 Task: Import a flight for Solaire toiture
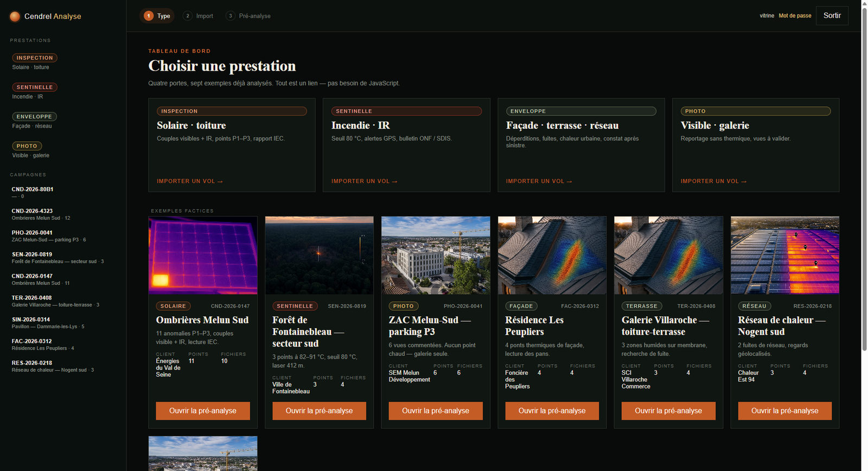pyautogui.click(x=190, y=181)
